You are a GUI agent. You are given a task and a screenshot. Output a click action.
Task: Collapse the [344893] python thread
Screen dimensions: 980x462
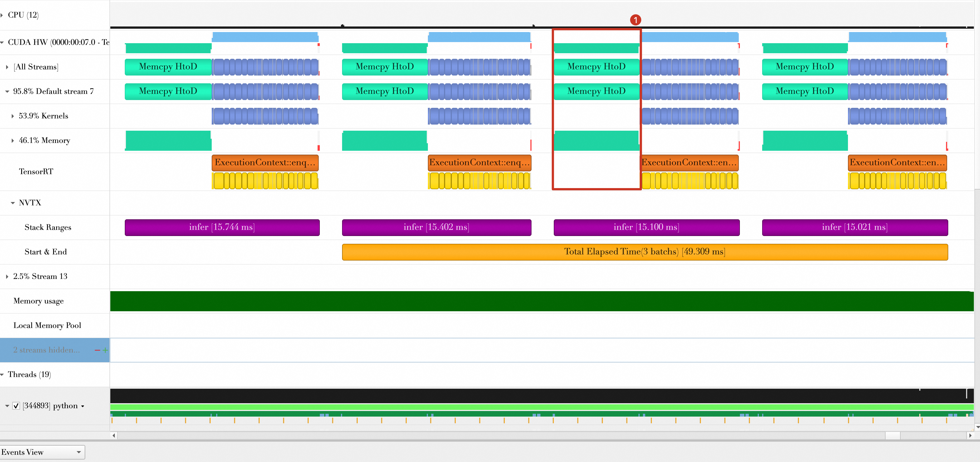(7, 406)
